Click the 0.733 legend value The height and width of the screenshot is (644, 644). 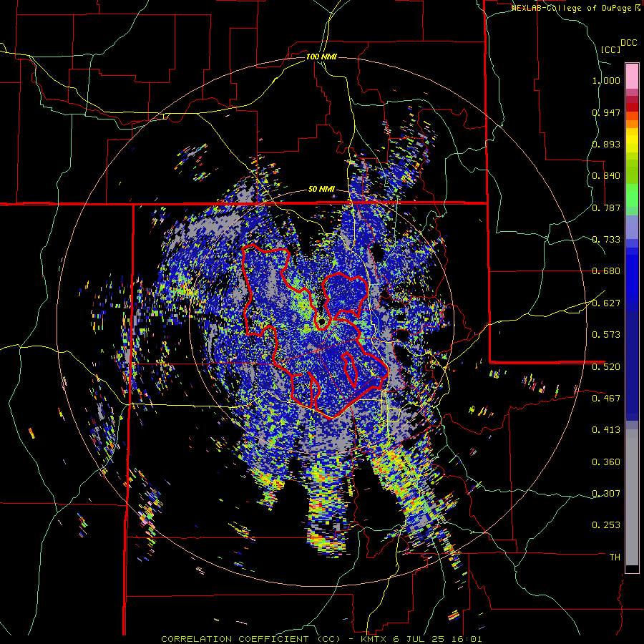pos(606,240)
